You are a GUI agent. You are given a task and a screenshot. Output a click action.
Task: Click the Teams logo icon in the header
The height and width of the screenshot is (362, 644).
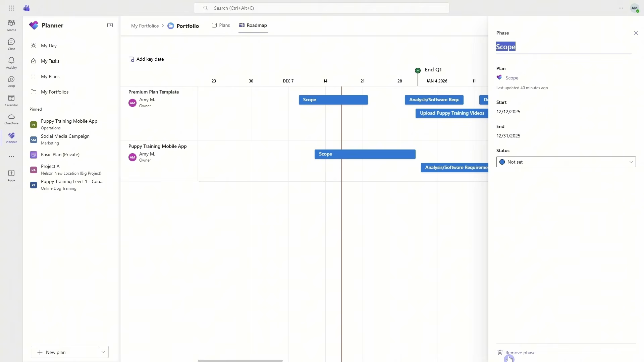tap(26, 8)
